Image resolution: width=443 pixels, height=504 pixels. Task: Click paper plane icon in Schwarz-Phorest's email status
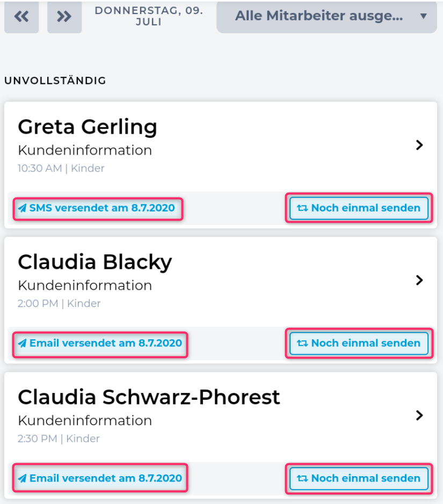22,479
